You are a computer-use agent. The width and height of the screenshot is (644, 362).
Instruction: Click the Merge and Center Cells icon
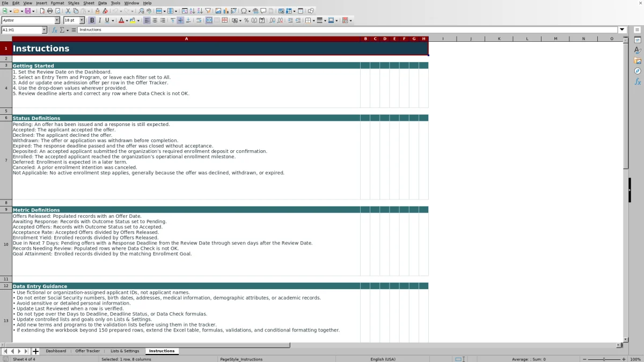[x=209, y=20]
